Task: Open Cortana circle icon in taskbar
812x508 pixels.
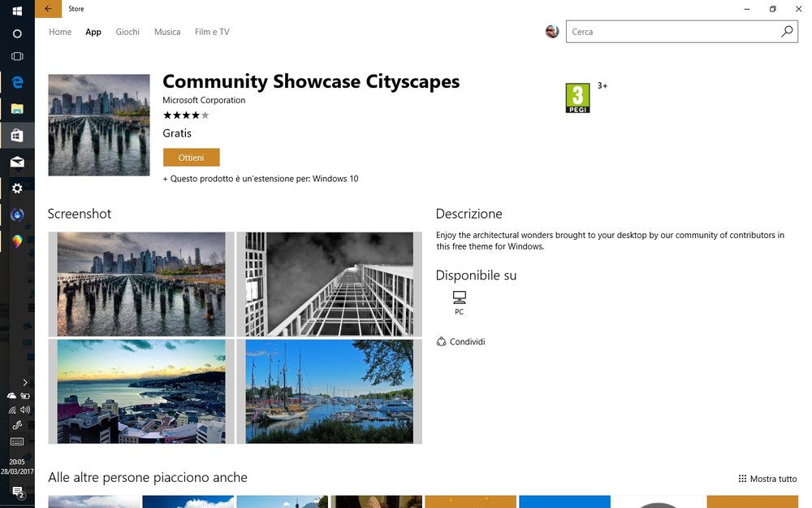Action: tap(17, 33)
